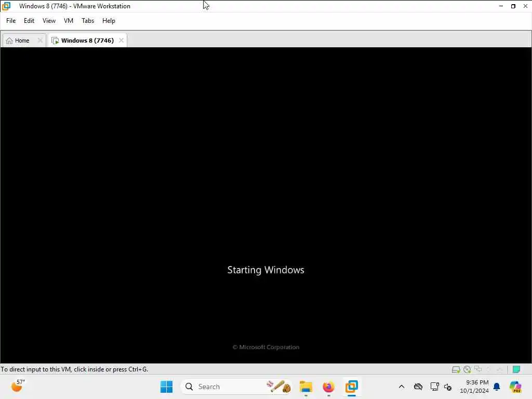This screenshot has width=532, height=399.
Task: Open the VM menu
Action: tap(69, 21)
